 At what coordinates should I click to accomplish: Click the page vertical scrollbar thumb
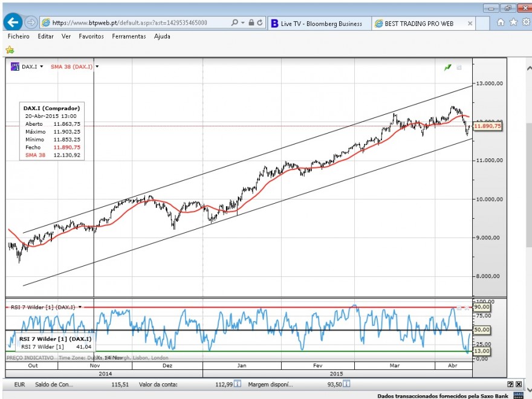(529, 185)
